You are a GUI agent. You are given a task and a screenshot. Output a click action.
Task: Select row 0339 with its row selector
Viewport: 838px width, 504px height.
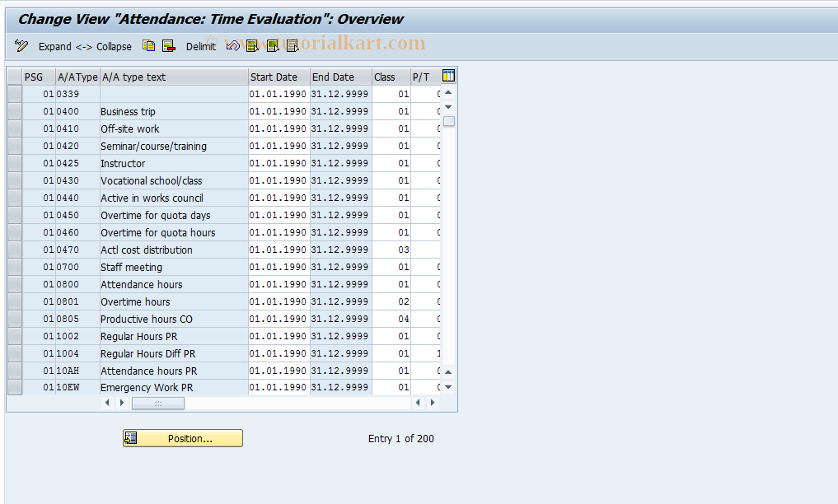[x=15, y=94]
